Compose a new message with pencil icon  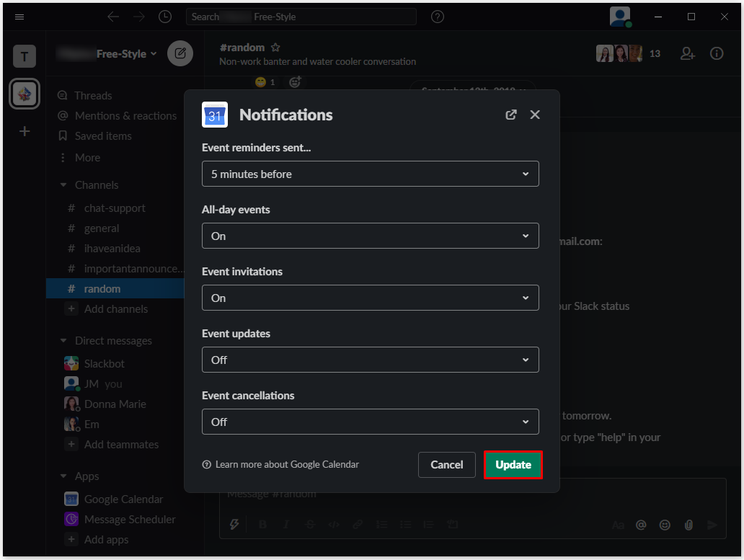[x=180, y=53]
